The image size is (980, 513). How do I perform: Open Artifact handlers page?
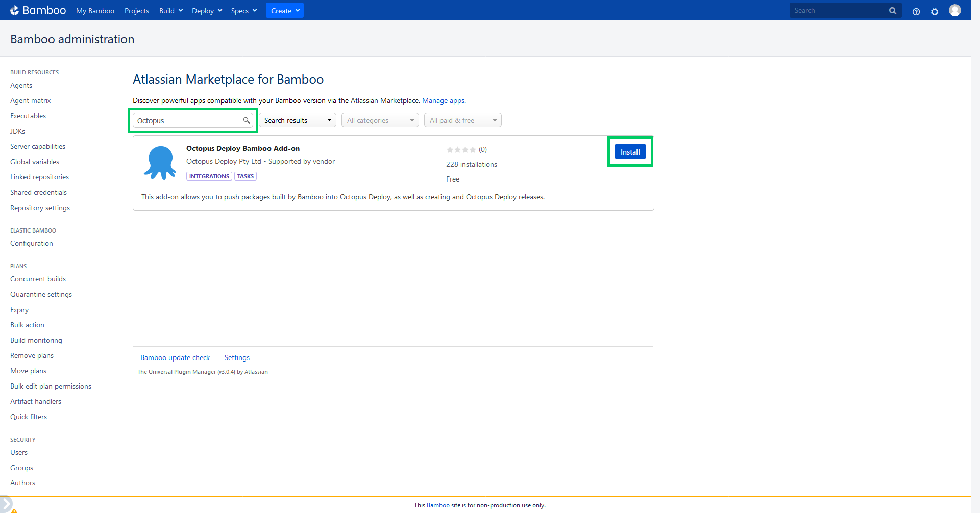click(x=36, y=401)
